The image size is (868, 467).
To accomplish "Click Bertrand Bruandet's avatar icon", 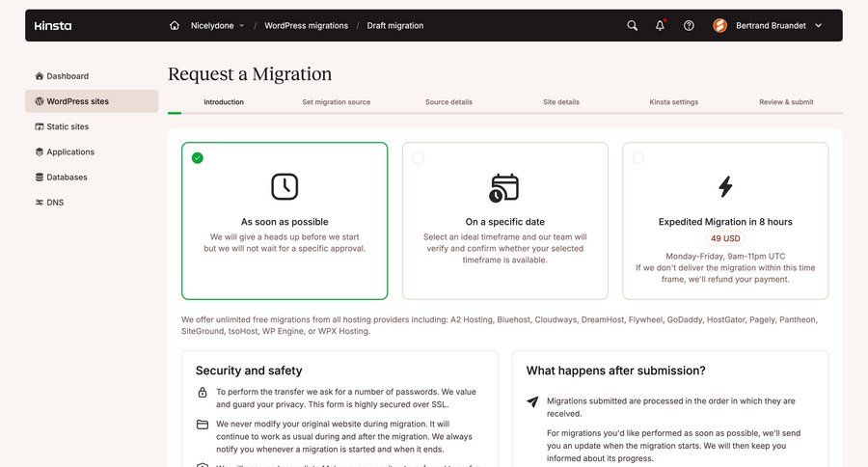I will click(720, 25).
